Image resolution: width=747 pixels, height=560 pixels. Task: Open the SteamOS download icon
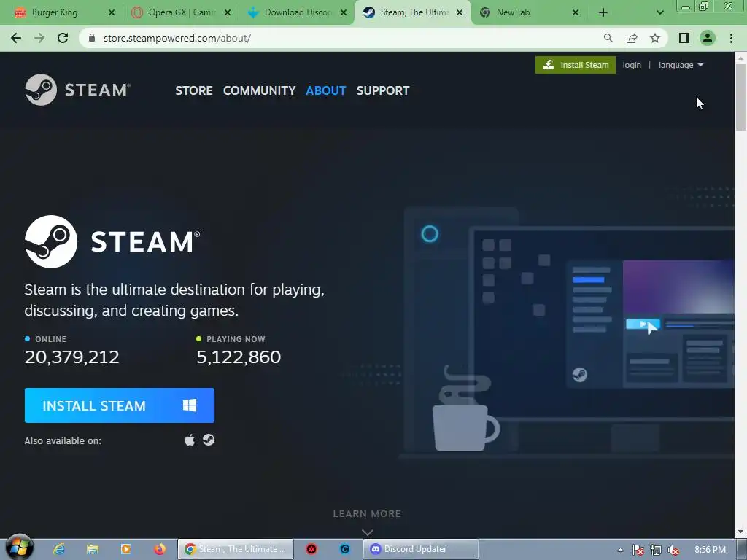point(209,440)
